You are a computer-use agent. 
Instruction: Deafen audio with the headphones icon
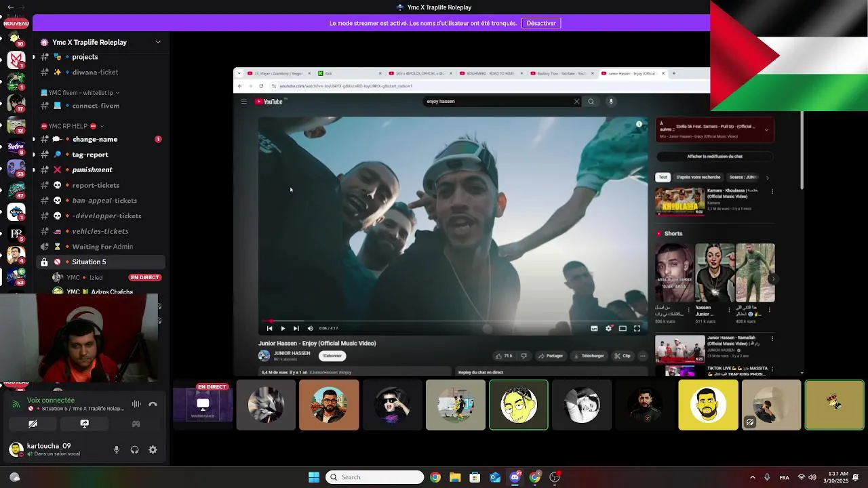click(134, 449)
